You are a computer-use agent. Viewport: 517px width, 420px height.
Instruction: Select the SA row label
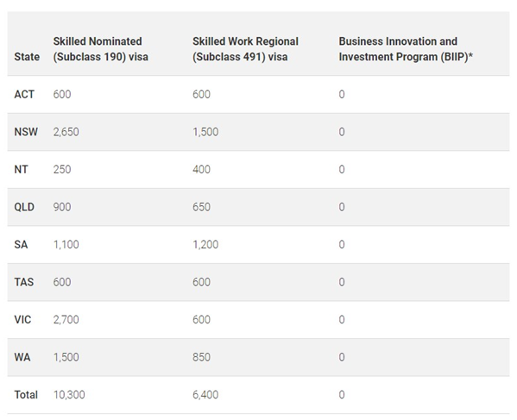click(x=21, y=244)
